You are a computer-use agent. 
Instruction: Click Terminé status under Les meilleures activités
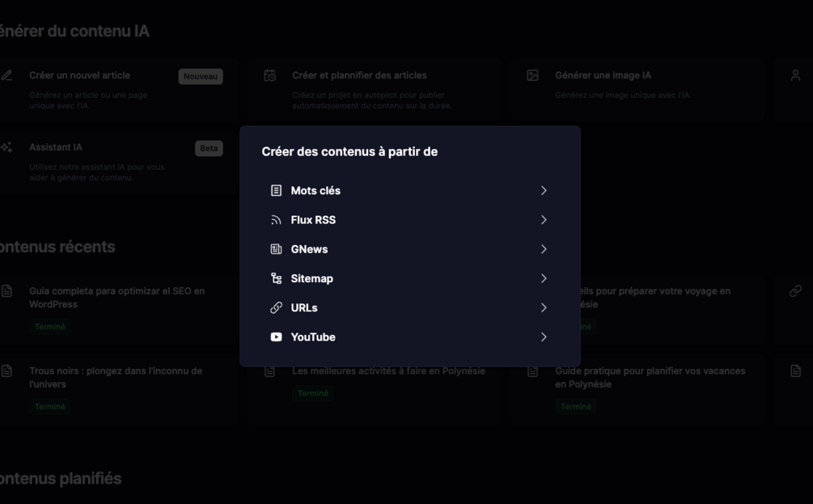(312, 393)
